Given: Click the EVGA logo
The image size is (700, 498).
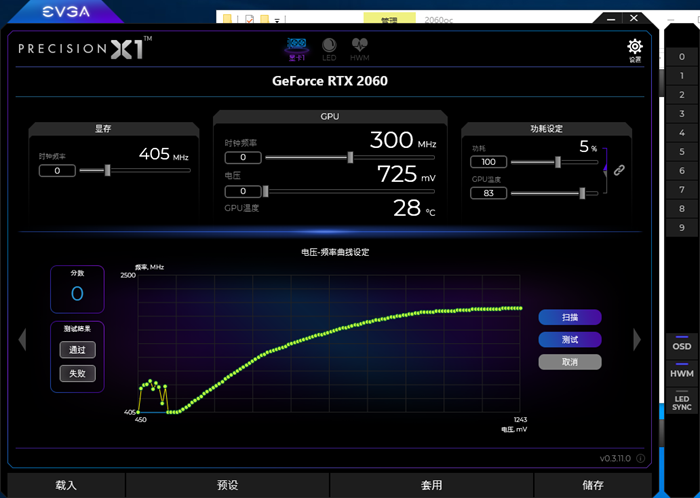Looking at the screenshot, I should [x=66, y=12].
